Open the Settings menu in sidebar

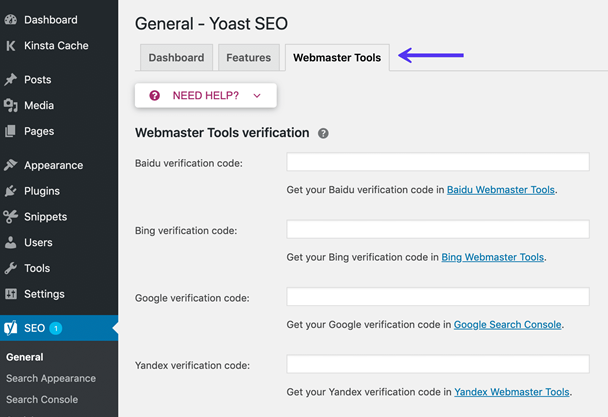pyautogui.click(x=44, y=294)
